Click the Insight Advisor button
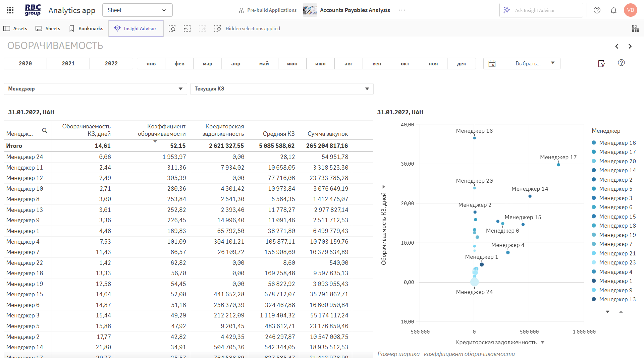644x362 pixels. [x=136, y=28]
